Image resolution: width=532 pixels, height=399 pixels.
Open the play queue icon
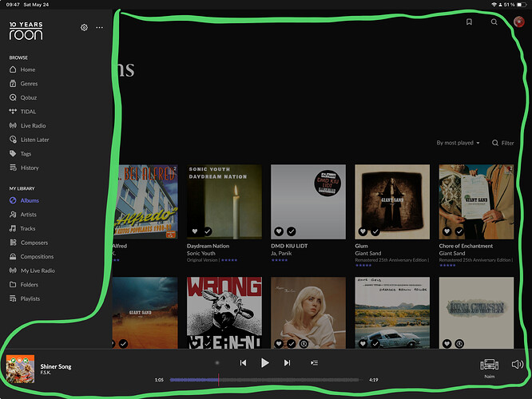click(315, 363)
